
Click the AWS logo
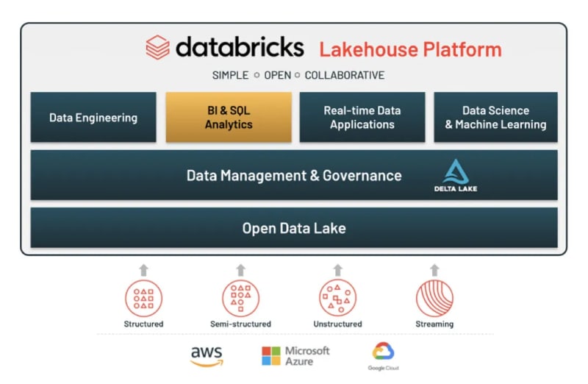[207, 356]
